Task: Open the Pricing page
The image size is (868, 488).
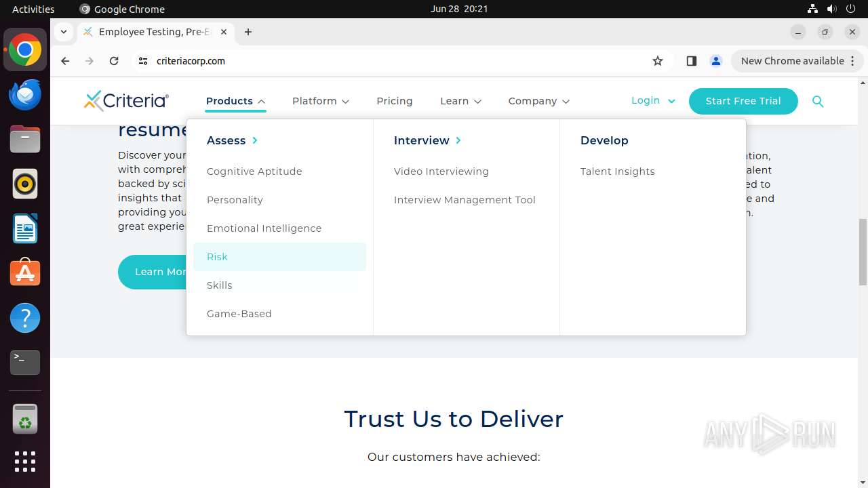Action: point(395,101)
